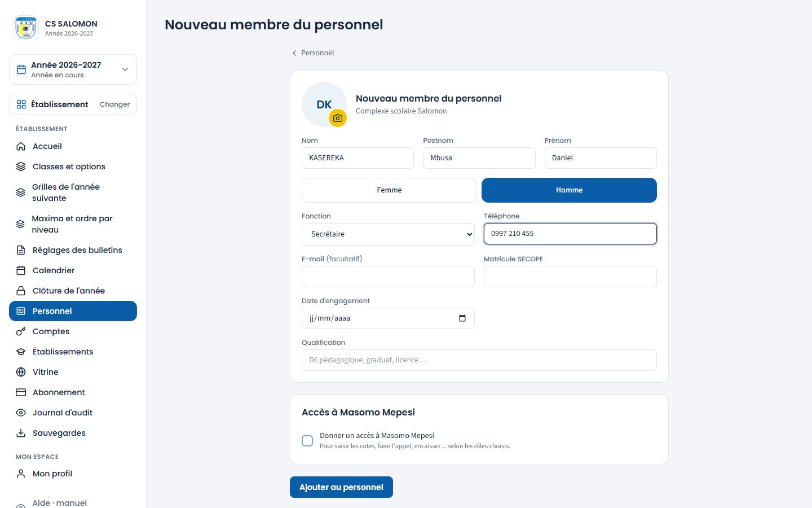The image size is (812, 508).
Task: Go back via the Personnel breadcrumb link
Action: 313,52
